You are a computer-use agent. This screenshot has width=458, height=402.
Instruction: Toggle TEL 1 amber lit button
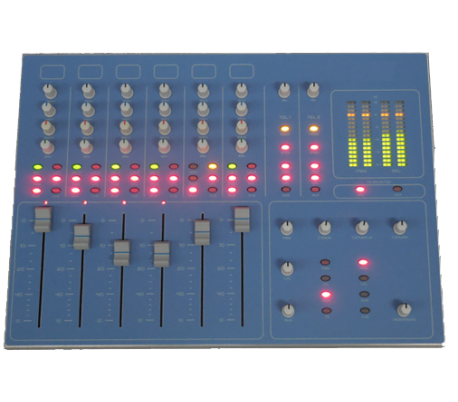285,129
